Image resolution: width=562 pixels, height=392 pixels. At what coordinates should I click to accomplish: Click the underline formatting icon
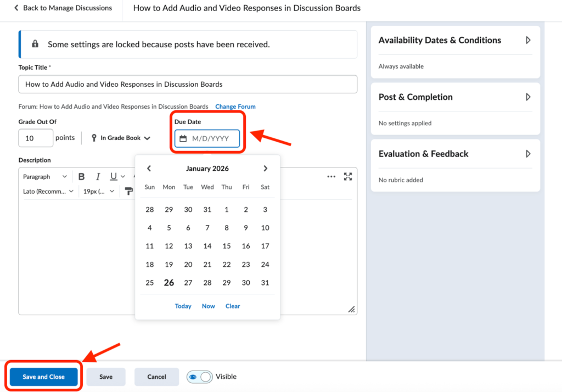click(114, 177)
